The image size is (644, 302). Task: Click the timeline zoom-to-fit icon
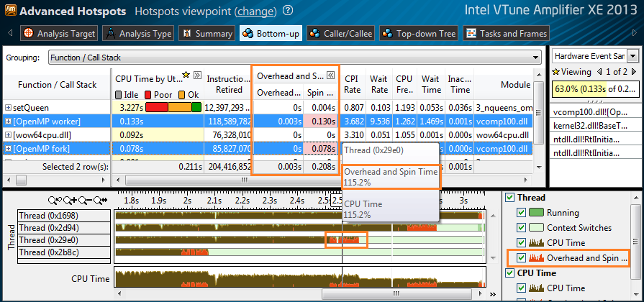(x=100, y=201)
